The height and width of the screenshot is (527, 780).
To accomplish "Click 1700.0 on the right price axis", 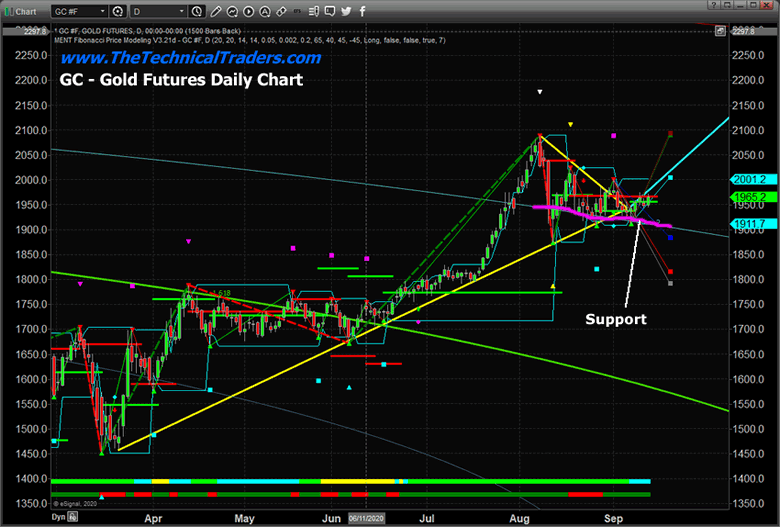I will [x=748, y=329].
